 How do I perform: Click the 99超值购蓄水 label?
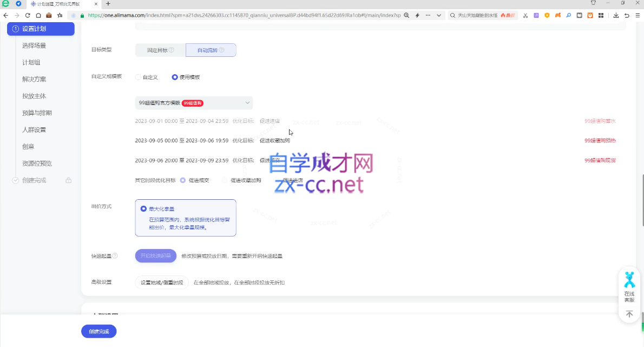(x=600, y=121)
